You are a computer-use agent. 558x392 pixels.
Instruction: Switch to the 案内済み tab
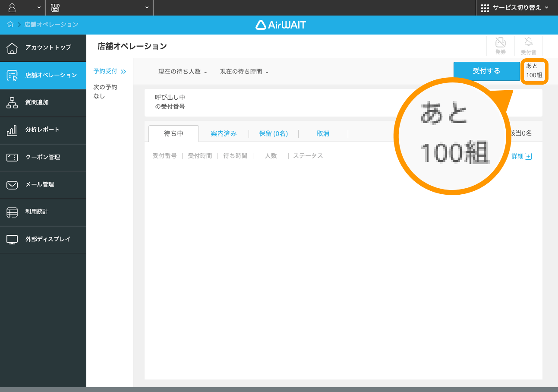coord(224,134)
